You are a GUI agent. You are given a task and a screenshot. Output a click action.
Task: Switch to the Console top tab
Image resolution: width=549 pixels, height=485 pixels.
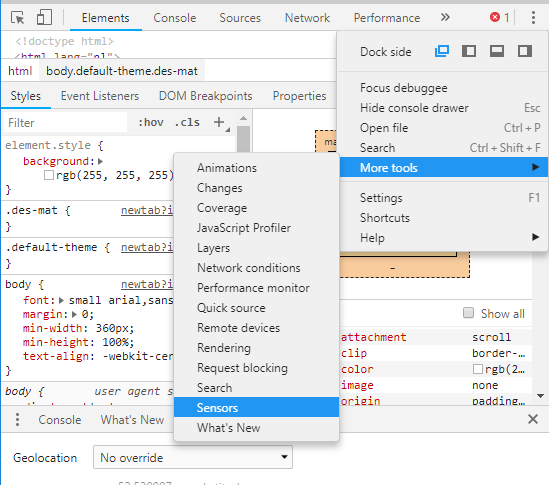point(174,18)
